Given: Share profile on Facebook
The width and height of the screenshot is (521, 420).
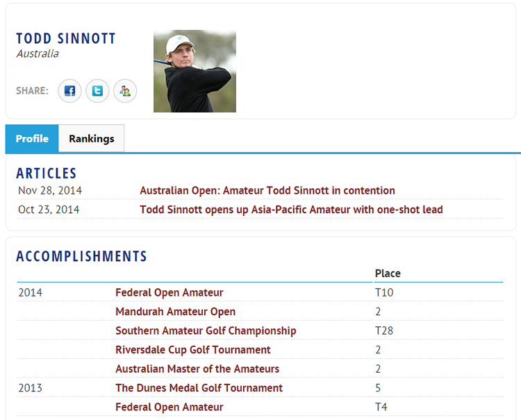Looking at the screenshot, I should point(69,91).
